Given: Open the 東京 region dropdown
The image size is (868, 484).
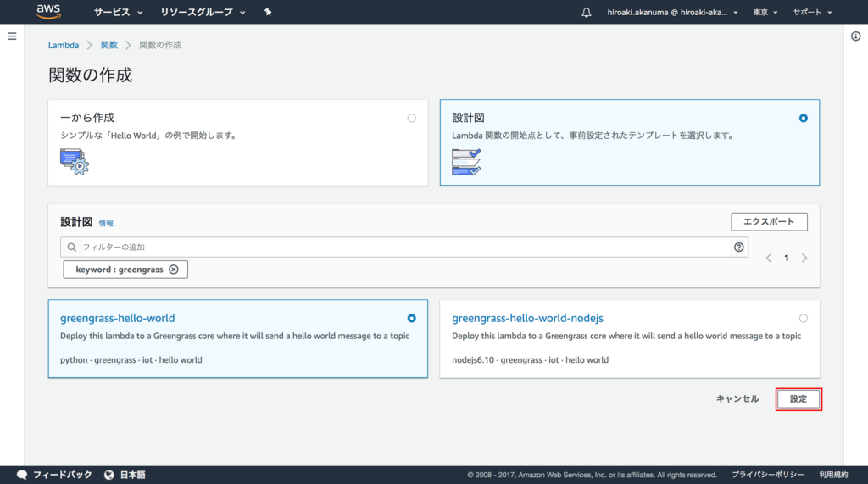Looking at the screenshot, I should [x=765, y=12].
